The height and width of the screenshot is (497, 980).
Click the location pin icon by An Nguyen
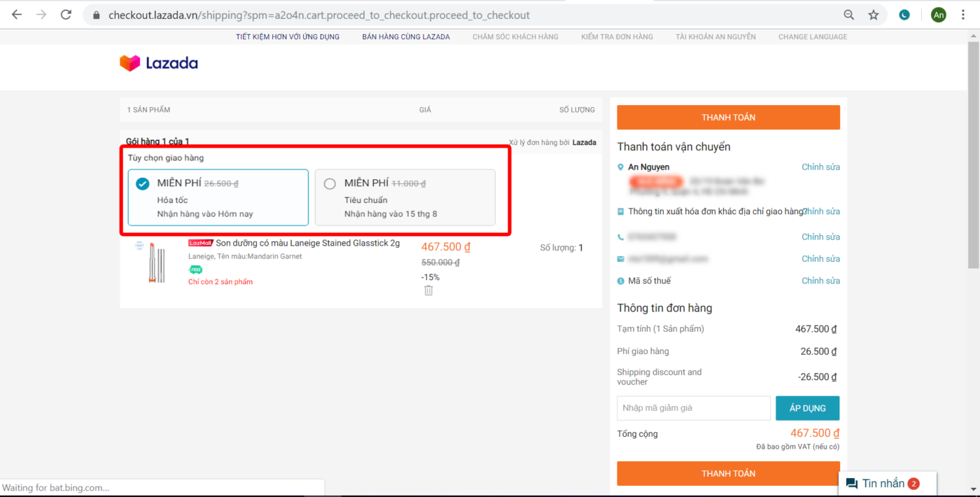(620, 167)
